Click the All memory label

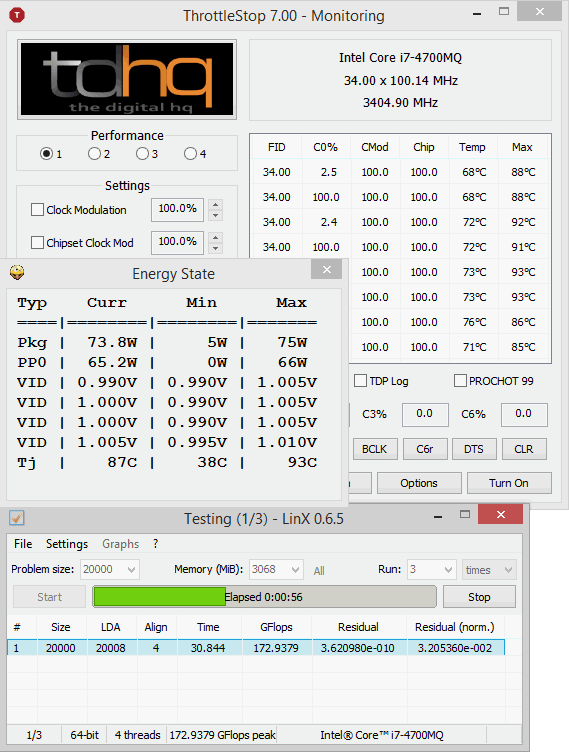coord(319,571)
